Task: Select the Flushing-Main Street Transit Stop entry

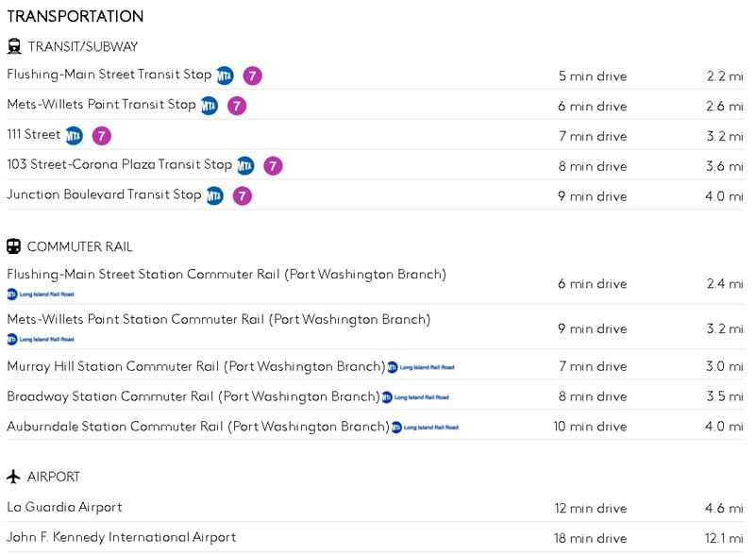Action: [x=109, y=75]
